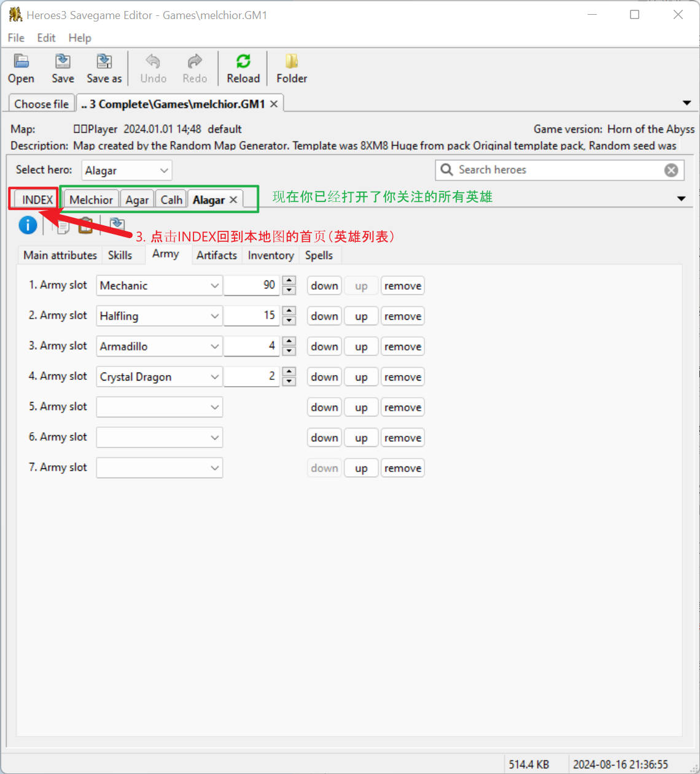Decrease the Mechanic count with the down spinner
700x774 pixels.
(289, 290)
